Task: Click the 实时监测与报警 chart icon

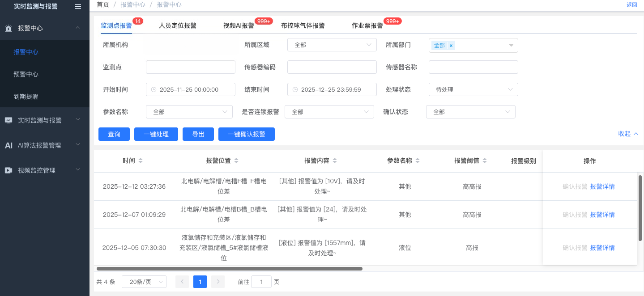Action: (9, 120)
